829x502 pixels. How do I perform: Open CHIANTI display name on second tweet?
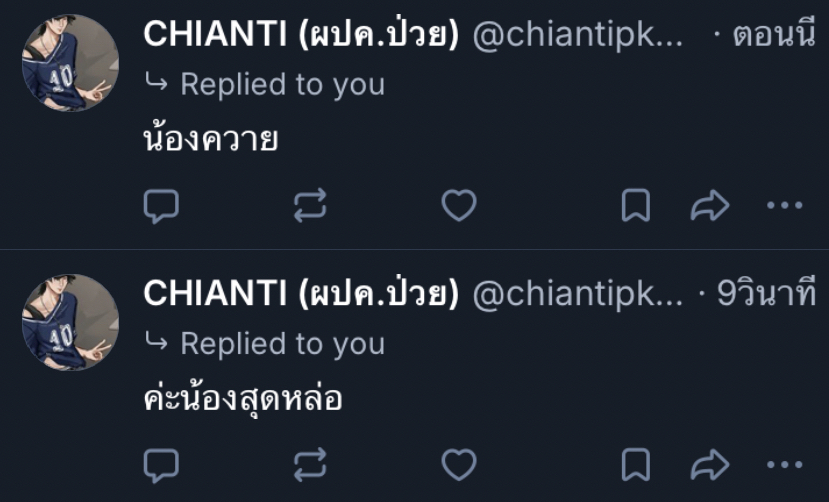tap(301, 294)
